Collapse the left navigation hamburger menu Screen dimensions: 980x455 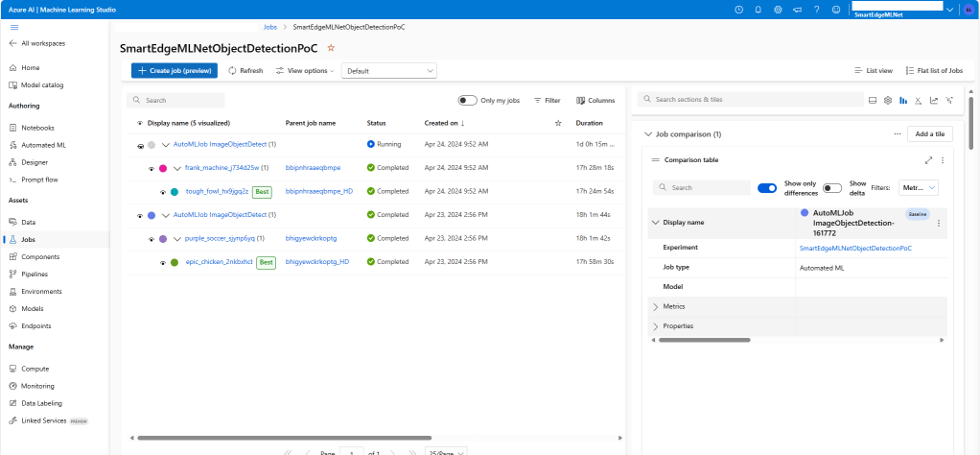[14, 28]
